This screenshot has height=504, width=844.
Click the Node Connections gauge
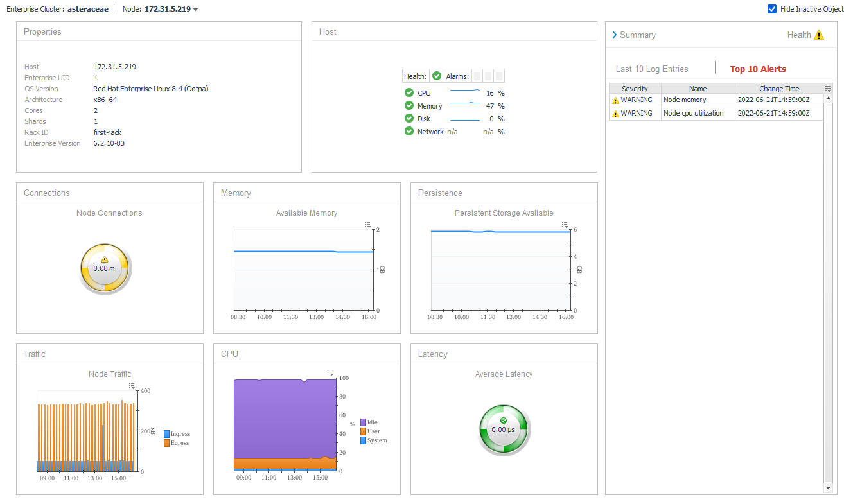tap(105, 268)
